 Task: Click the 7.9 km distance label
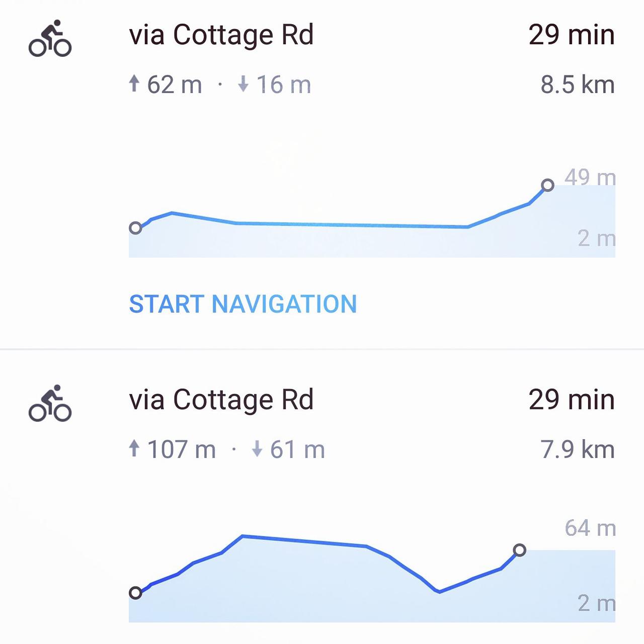(578, 449)
